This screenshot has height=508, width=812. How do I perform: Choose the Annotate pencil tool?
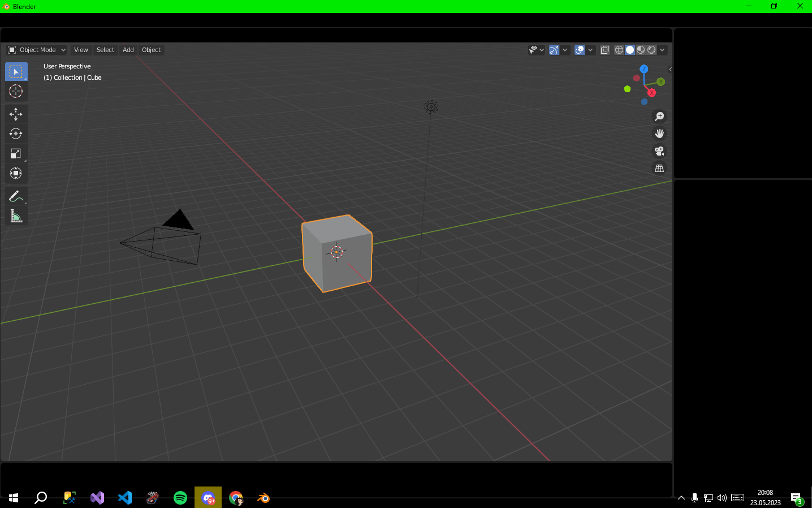point(16,196)
